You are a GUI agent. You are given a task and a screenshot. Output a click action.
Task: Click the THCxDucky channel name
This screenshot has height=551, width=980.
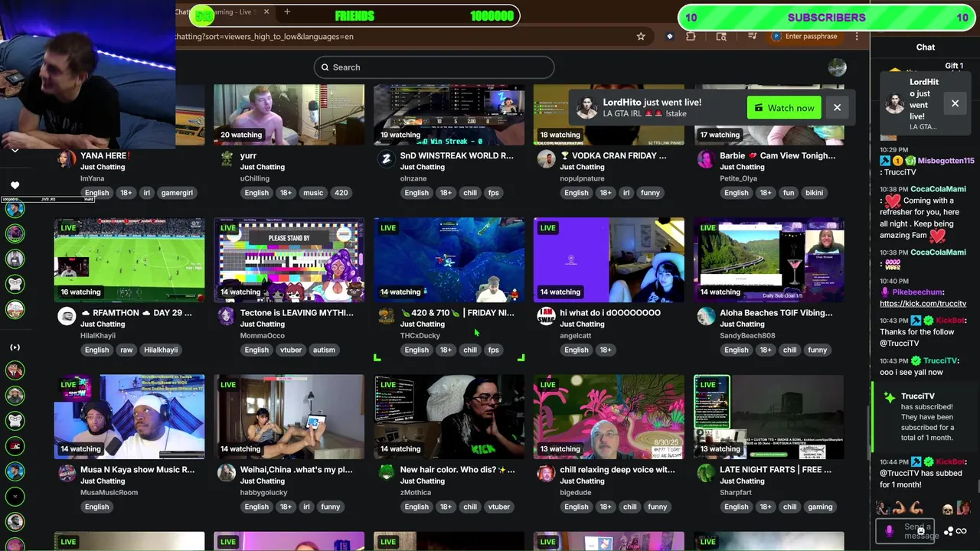click(420, 335)
